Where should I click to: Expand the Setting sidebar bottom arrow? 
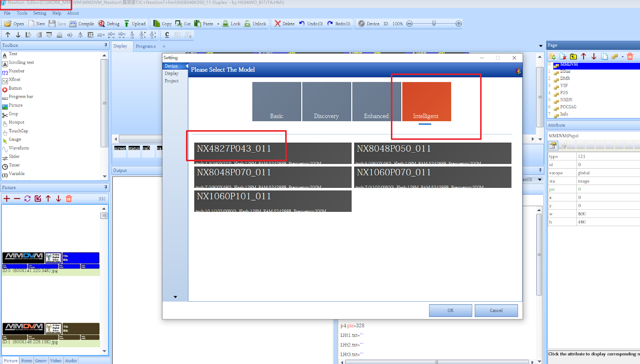click(175, 297)
